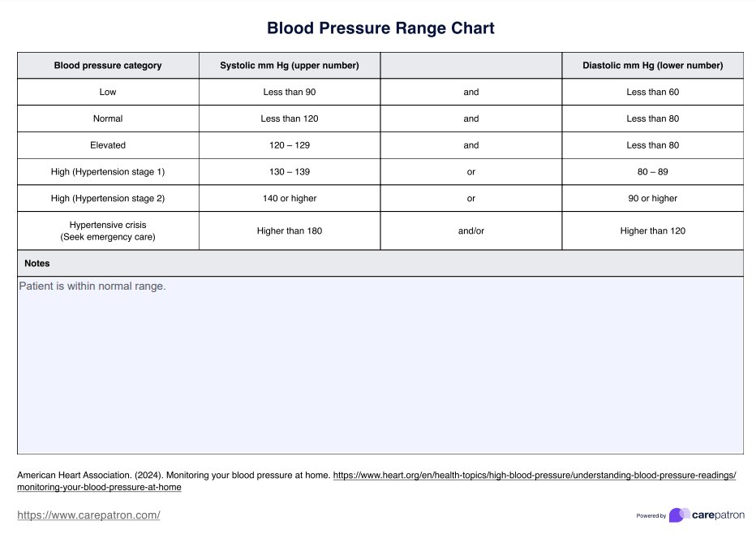Open the heart.org blood pressure link
Viewport: 756px width, 534px height.
[x=535, y=476]
